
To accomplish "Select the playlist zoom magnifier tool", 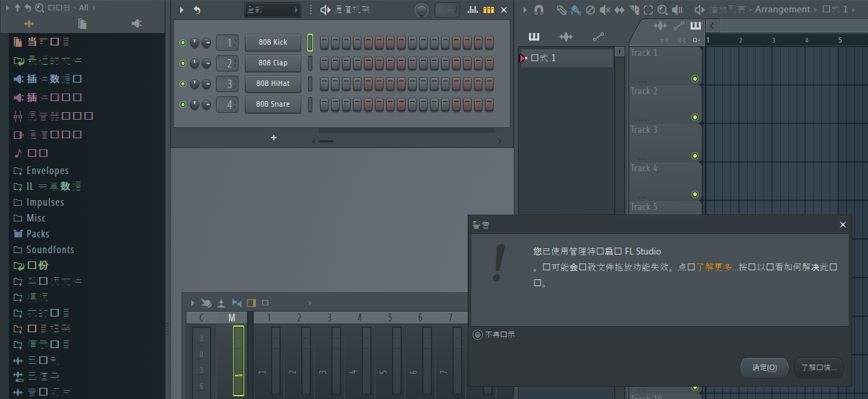I will tap(662, 10).
